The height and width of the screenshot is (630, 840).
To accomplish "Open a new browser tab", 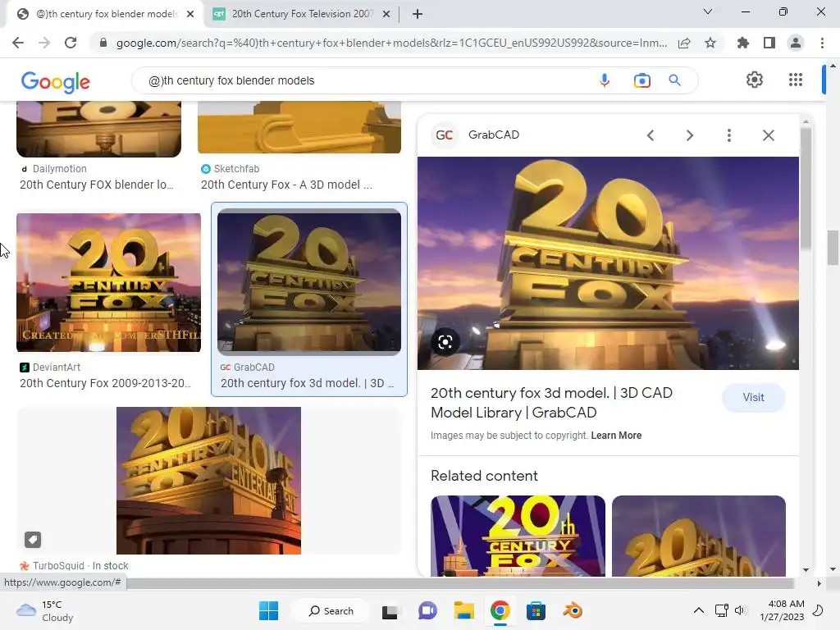I will (x=418, y=14).
